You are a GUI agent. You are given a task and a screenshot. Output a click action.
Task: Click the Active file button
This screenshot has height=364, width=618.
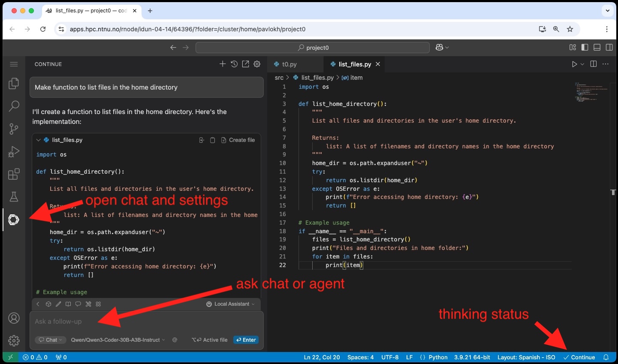pyautogui.click(x=210, y=340)
